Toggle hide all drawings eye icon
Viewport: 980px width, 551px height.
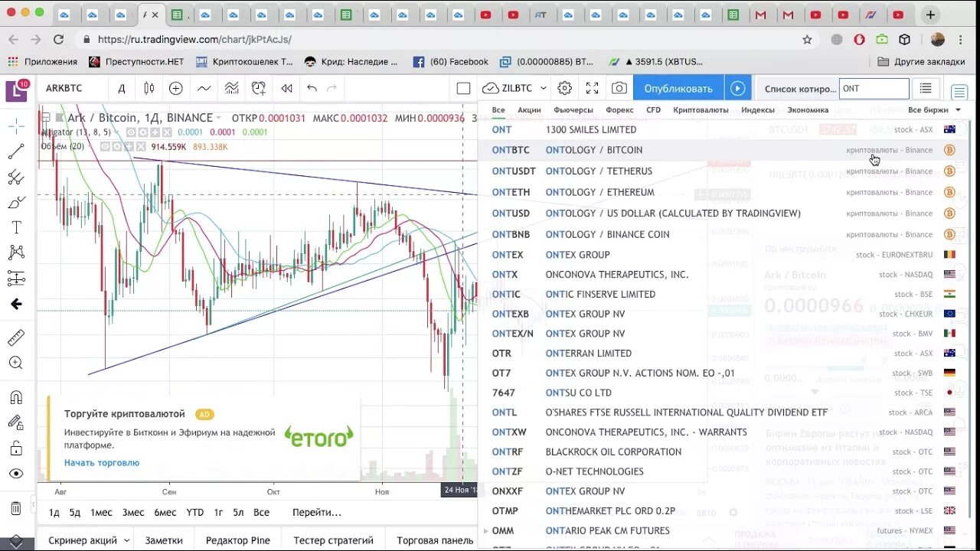[x=16, y=473]
